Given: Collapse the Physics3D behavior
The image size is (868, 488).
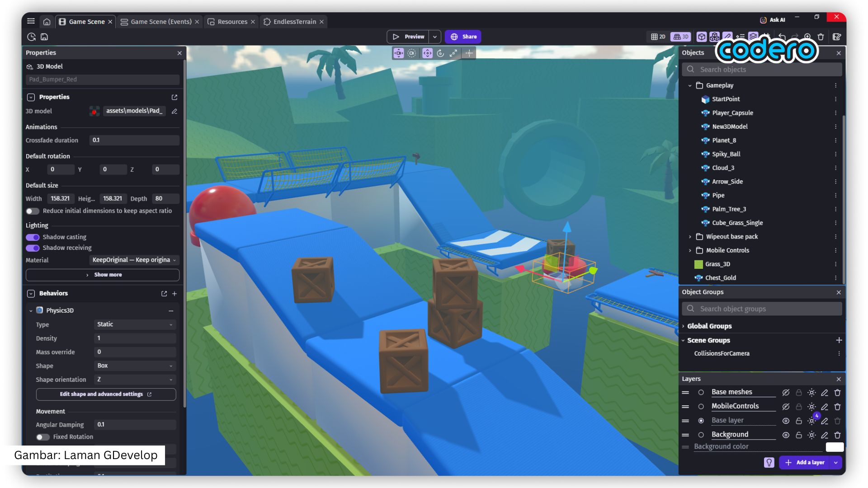Looking at the screenshot, I should (31, 311).
